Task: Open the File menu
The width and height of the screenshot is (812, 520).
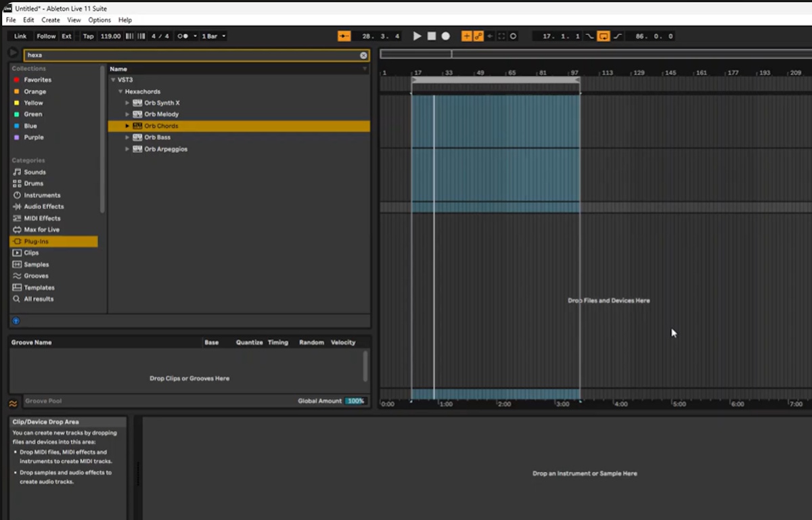Action: click(11, 20)
